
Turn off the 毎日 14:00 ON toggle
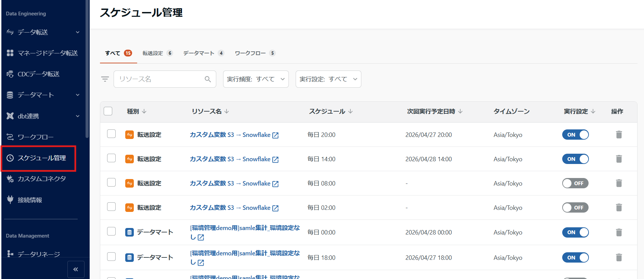(x=576, y=159)
